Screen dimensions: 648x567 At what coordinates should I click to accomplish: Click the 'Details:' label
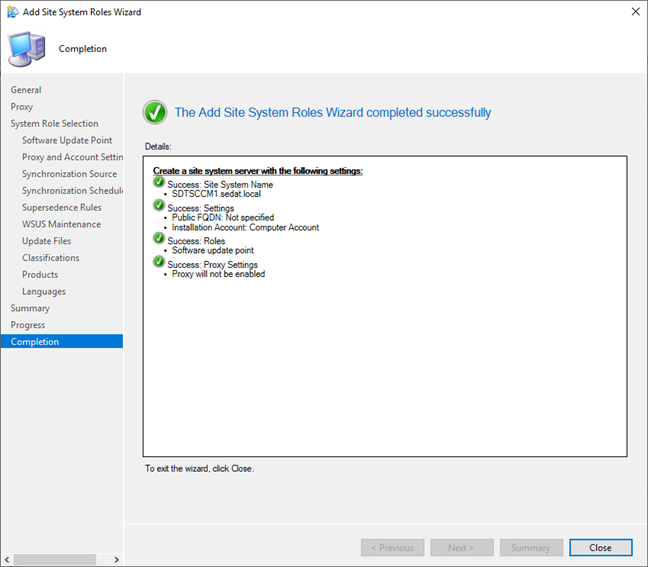158,146
